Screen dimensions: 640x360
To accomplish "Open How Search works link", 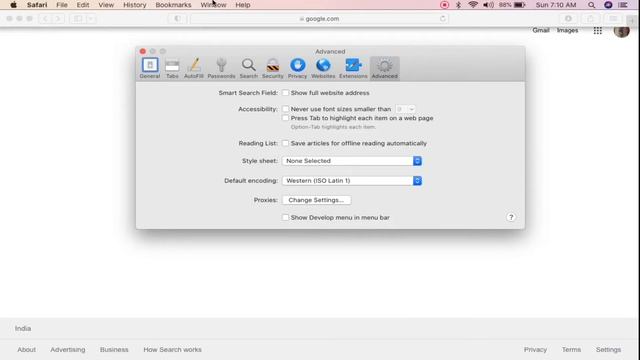I will [172, 349].
